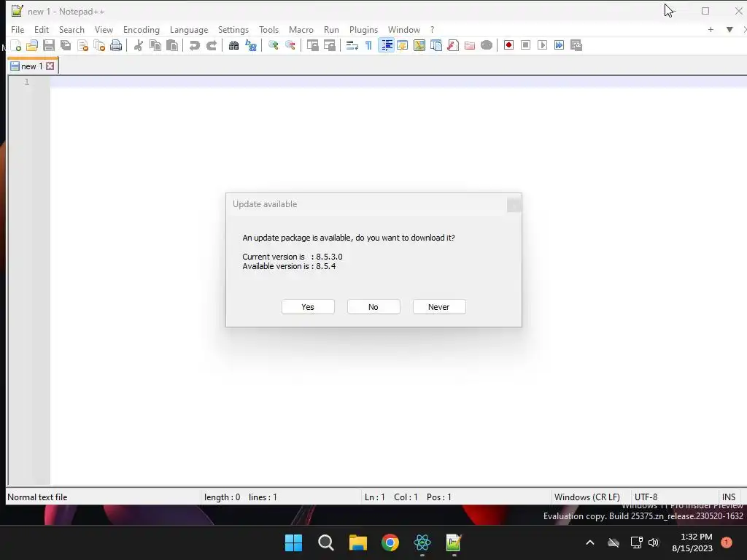Click the Zoom In magnifier icon
The width and height of the screenshot is (747, 560).
pyautogui.click(x=273, y=45)
